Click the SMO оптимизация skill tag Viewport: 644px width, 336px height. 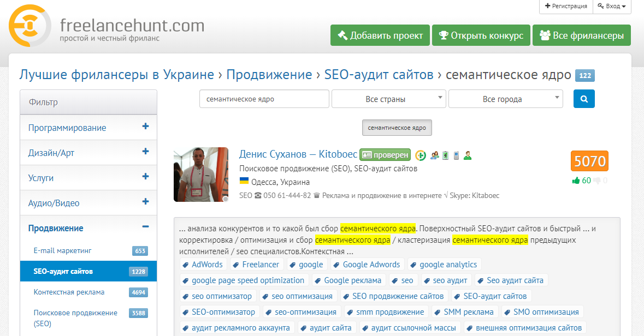(x=542, y=312)
